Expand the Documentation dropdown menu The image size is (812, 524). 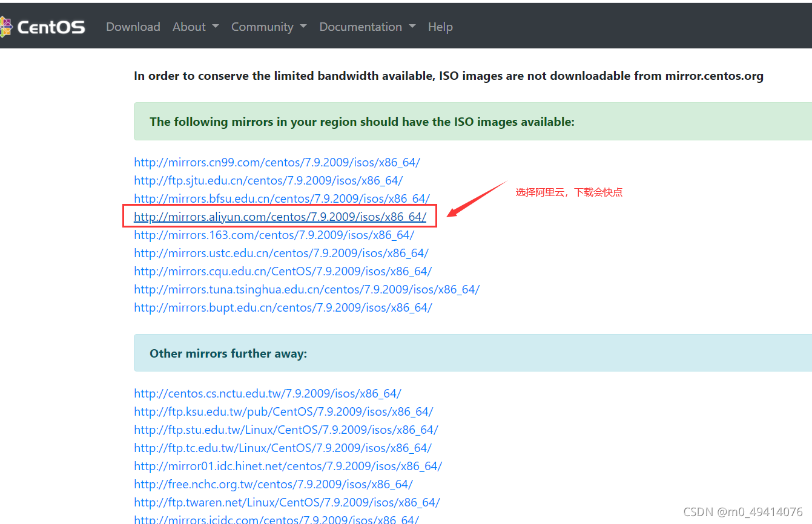(x=368, y=27)
